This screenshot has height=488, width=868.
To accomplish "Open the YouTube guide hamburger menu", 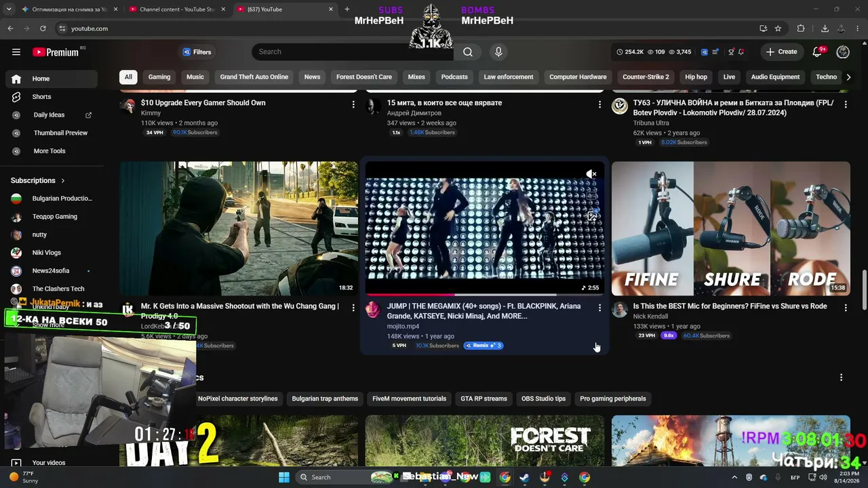I will pos(16,52).
